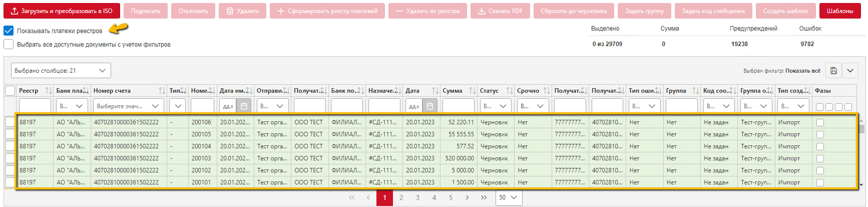Expand the saved filters chevron menu
The width and height of the screenshot is (868, 207).
point(850,71)
